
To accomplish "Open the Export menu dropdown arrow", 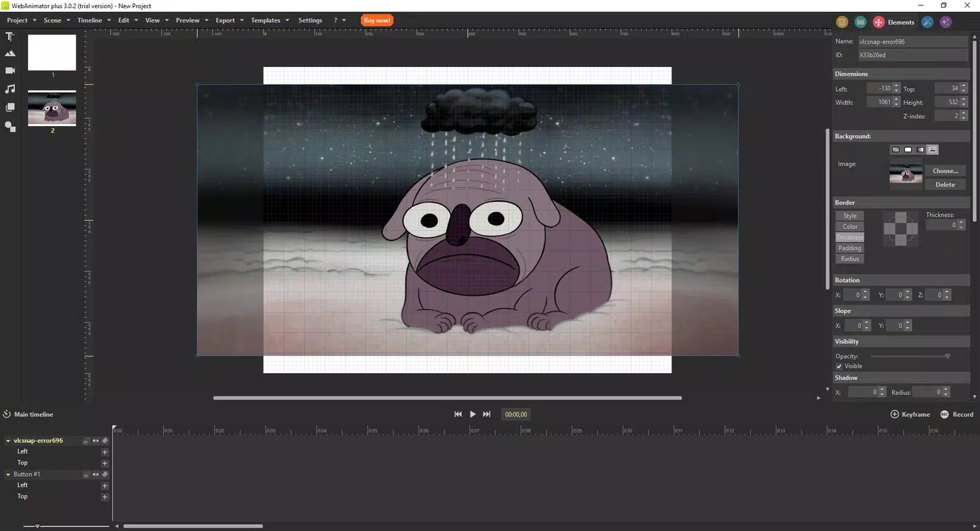I will tap(242, 21).
